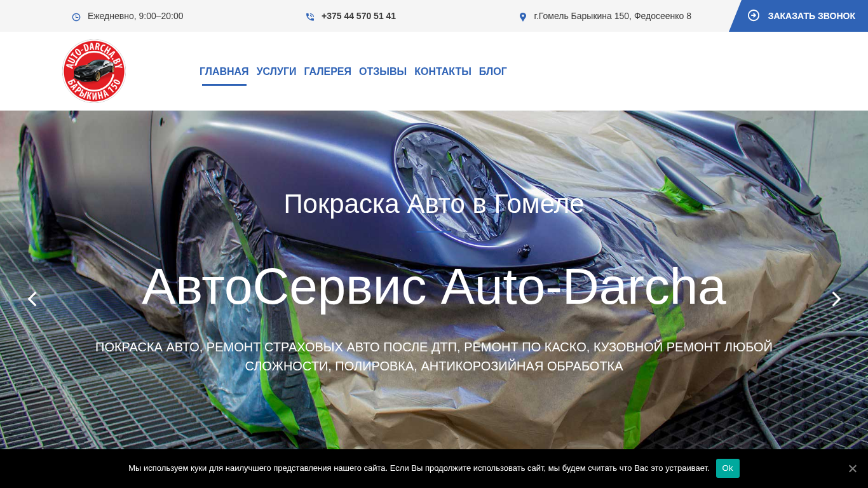The width and height of the screenshot is (868, 488).
Task: Click the clock icon beside opening hours
Action: pyautogui.click(x=76, y=17)
